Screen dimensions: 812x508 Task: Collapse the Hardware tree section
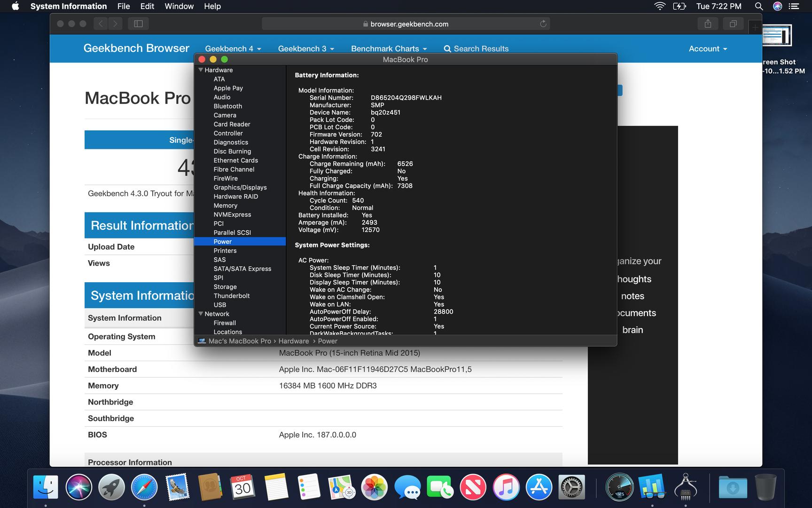coord(201,70)
